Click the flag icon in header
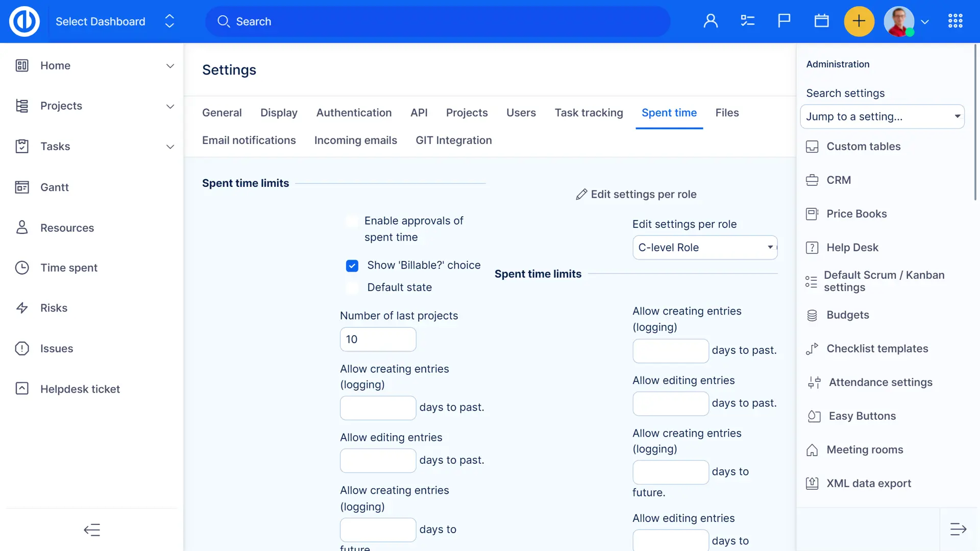The height and width of the screenshot is (551, 980). pos(784,21)
